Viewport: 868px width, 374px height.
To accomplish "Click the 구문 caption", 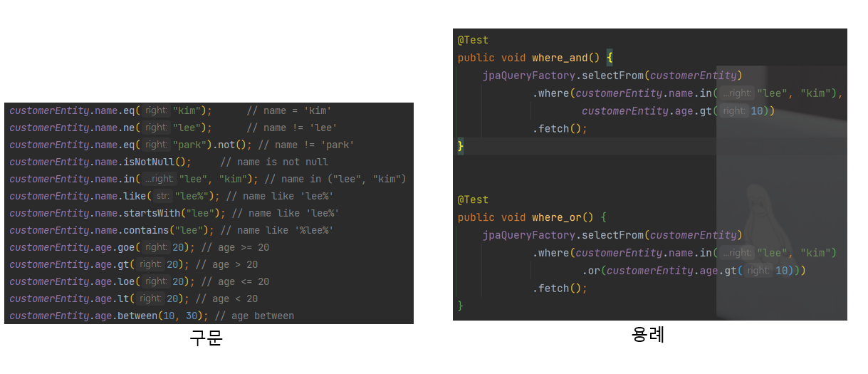I will point(206,338).
